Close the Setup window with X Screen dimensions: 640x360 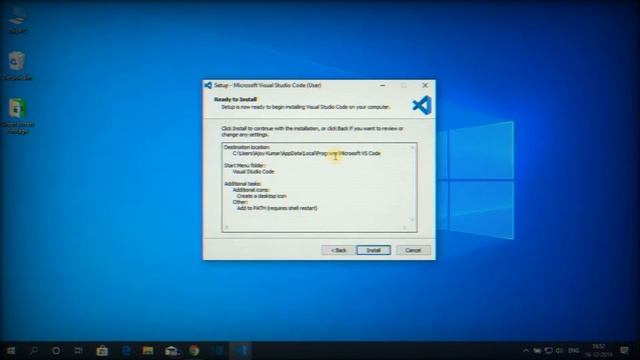click(425, 85)
